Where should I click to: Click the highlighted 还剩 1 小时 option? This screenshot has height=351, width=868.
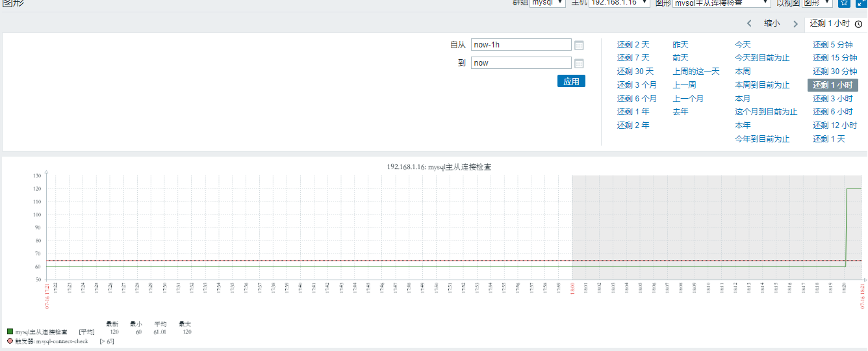click(833, 85)
